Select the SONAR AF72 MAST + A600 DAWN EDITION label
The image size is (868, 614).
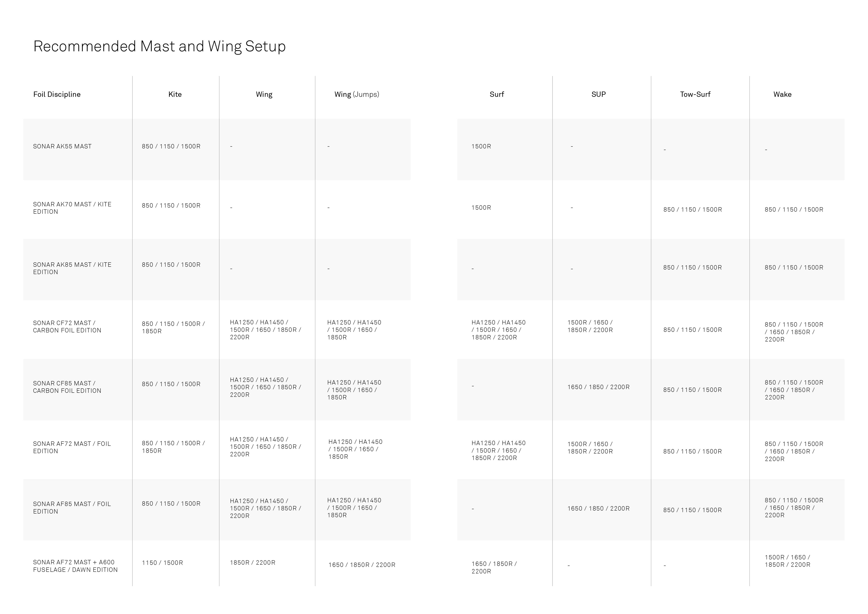click(75, 566)
